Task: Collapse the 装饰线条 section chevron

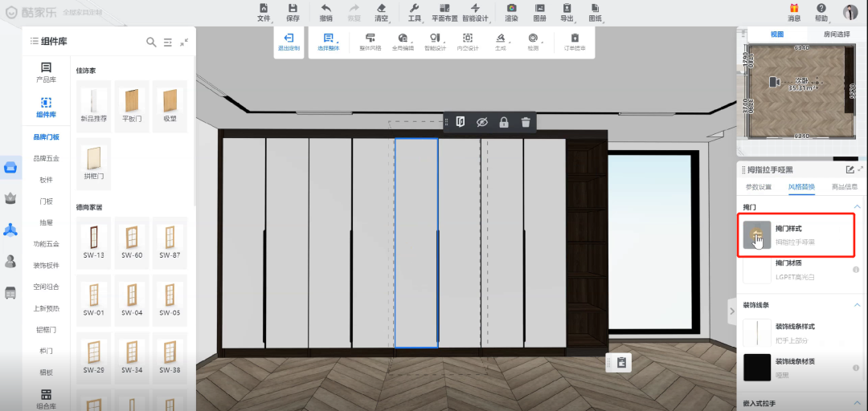Action: (857, 305)
